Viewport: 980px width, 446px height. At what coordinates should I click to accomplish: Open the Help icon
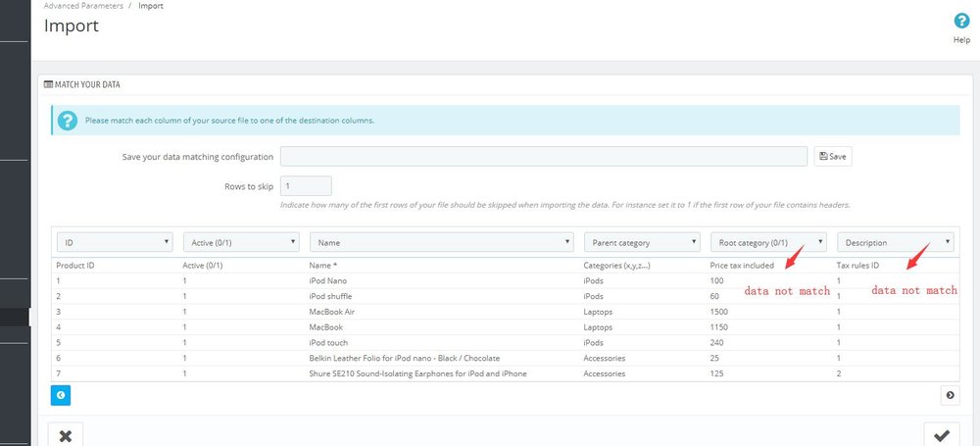961,22
